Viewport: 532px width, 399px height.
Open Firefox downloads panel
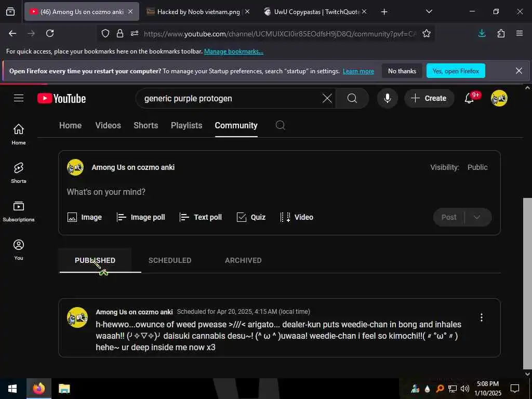pyautogui.click(x=482, y=33)
